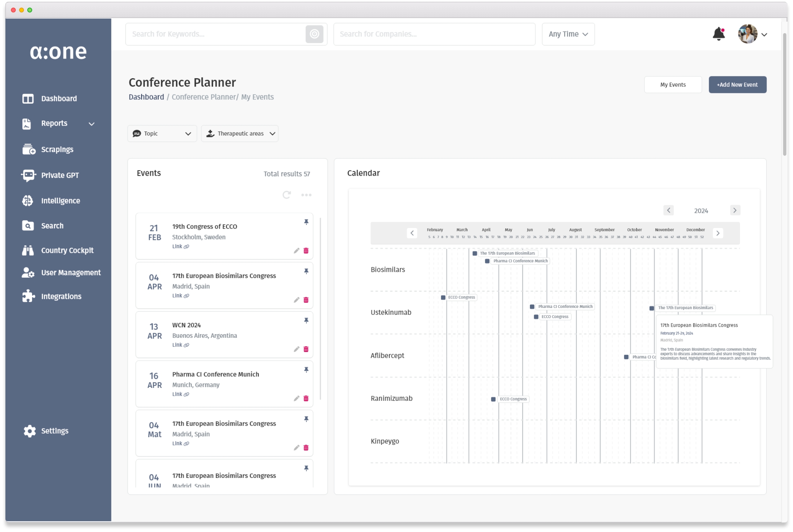Open the Events three-dot options menu
This screenshot has height=532, width=793.
[x=306, y=195]
